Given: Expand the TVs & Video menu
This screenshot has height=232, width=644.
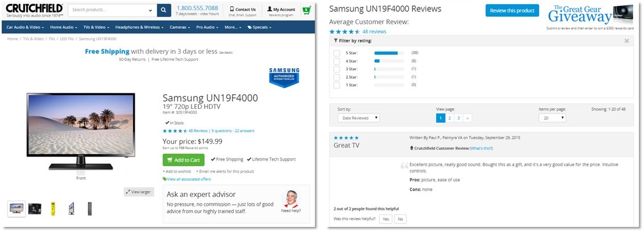Looking at the screenshot, I should tap(96, 27).
